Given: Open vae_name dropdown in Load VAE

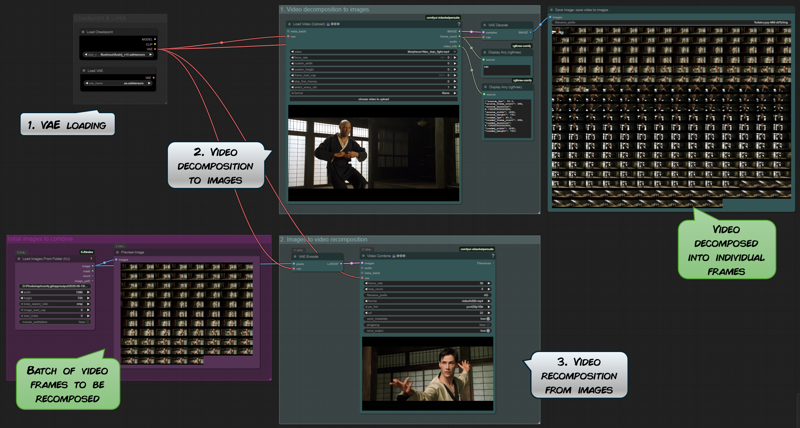Looking at the screenshot, I should 118,83.
